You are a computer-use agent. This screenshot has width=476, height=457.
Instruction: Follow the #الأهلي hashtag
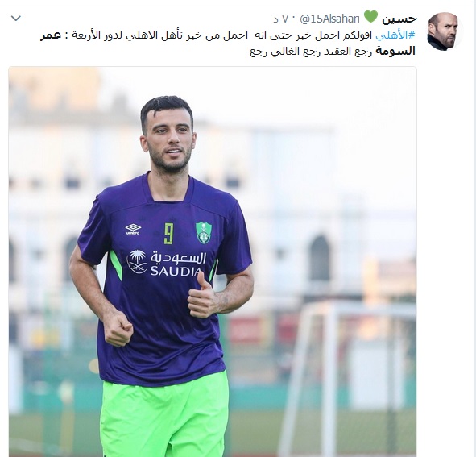tap(395, 35)
